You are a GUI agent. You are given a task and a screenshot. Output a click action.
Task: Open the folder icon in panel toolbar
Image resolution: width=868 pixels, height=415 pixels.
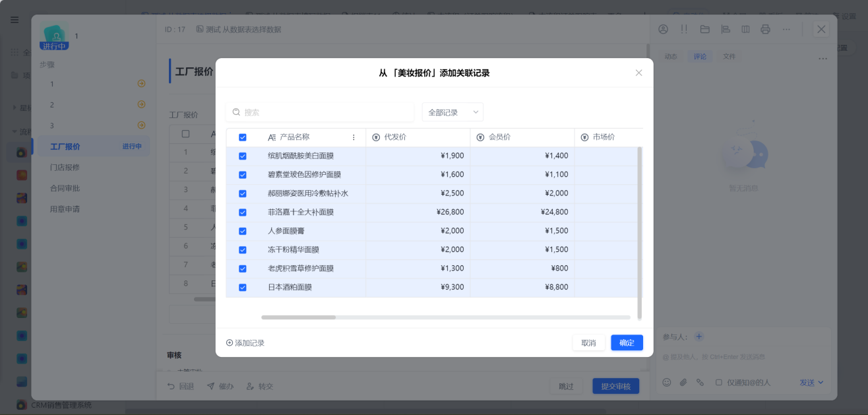[704, 29]
